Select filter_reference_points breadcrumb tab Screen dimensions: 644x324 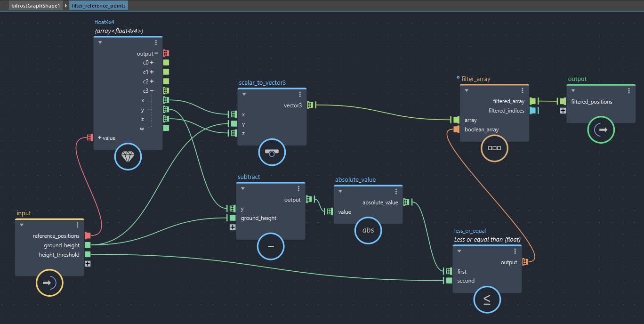coord(98,6)
